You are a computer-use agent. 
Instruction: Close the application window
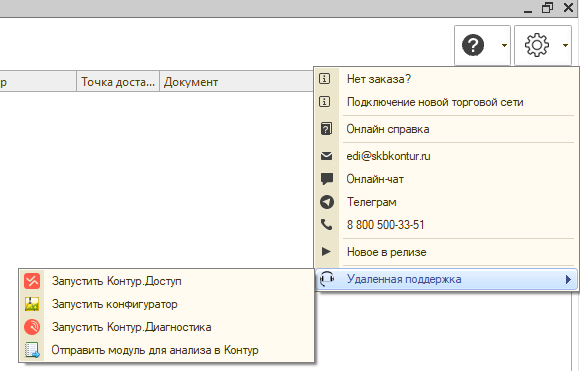[568, 7]
